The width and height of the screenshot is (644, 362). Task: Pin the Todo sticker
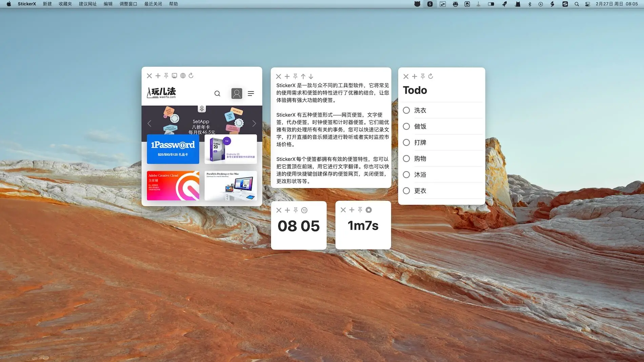tap(423, 76)
